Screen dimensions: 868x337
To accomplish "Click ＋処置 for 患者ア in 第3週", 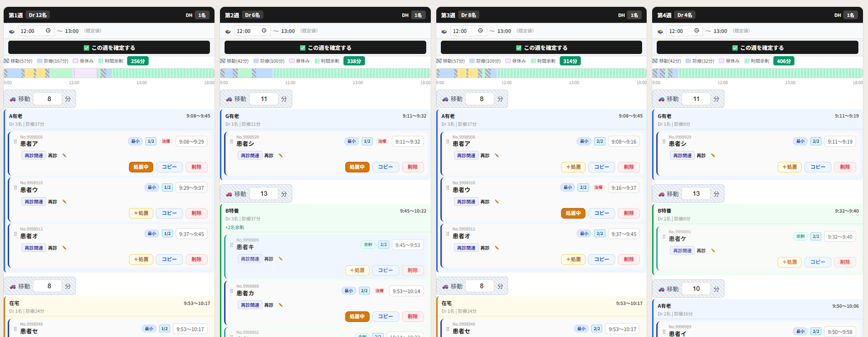I will (x=573, y=167).
